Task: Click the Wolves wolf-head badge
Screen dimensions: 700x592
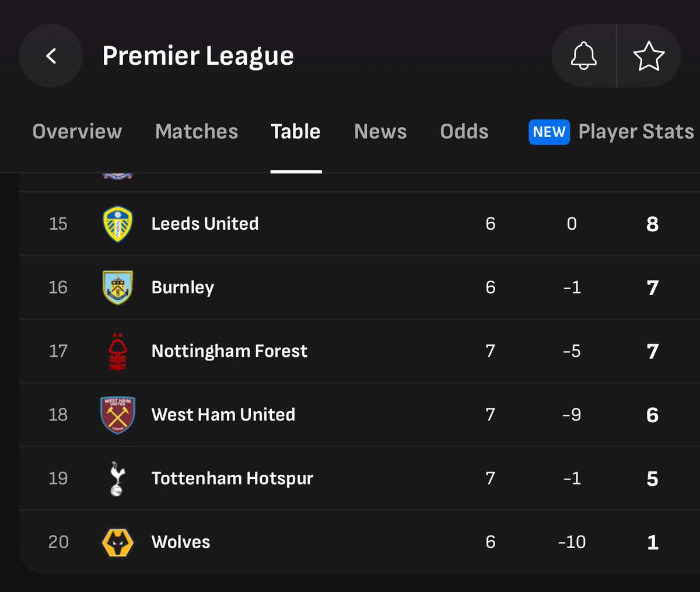Action: point(118,542)
